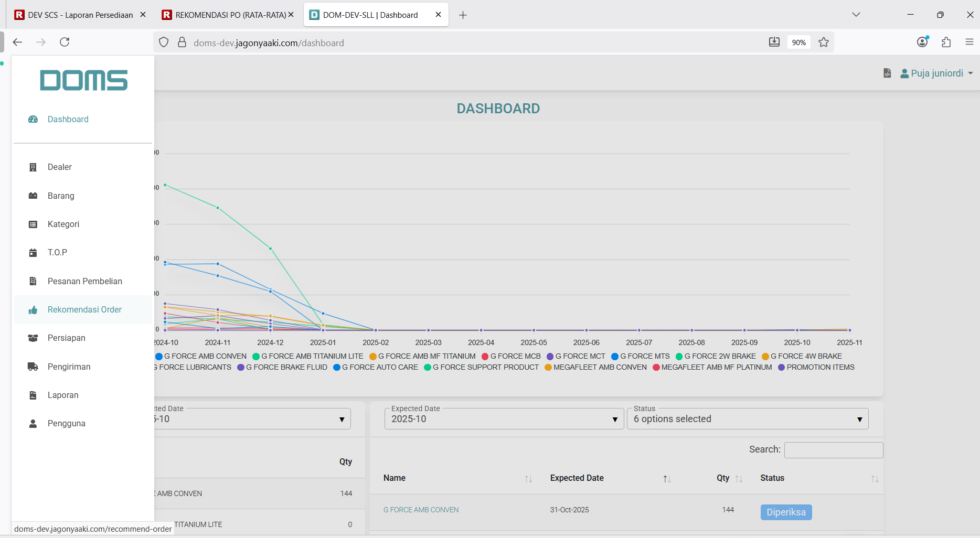The image size is (980, 538).
Task: Open Laporan menu in sidebar
Action: click(x=63, y=395)
